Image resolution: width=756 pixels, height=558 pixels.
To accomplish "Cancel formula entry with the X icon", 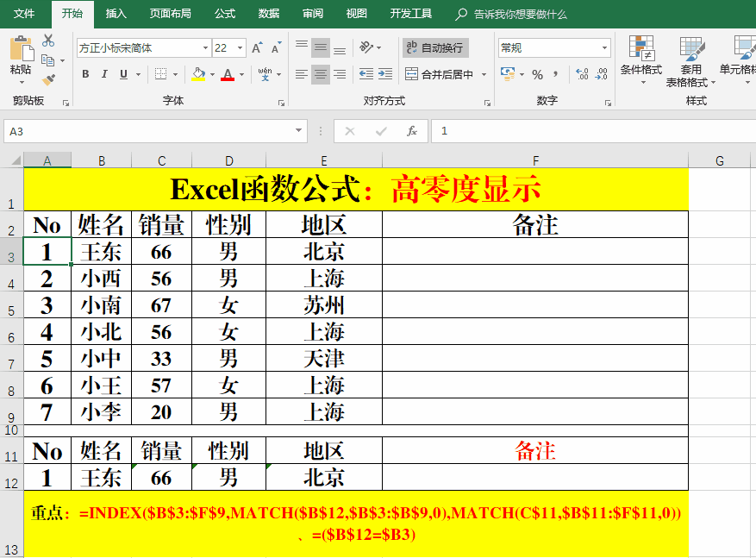I will 350,131.
